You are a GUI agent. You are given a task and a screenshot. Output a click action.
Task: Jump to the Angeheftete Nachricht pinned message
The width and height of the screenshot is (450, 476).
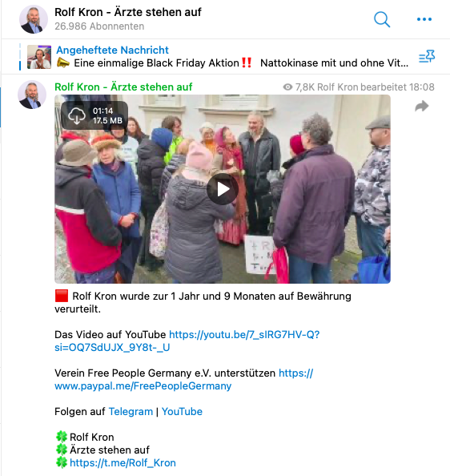click(112, 50)
